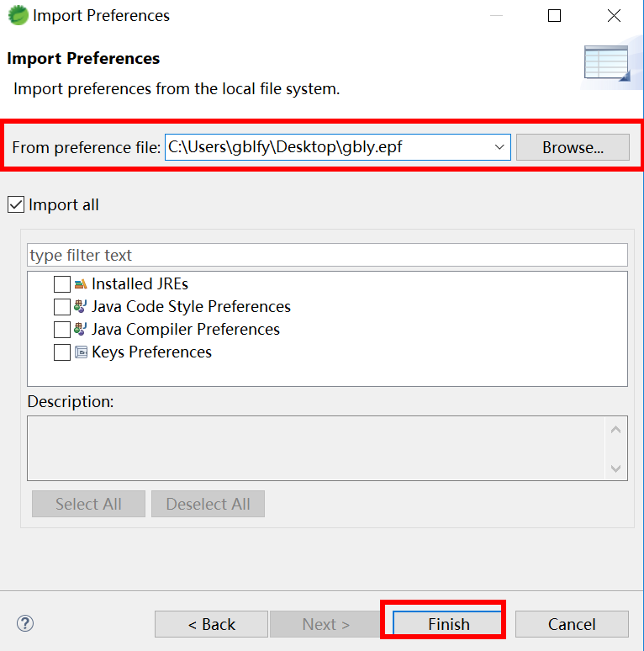Open the preference file path dropdown arrow
Viewport: 644px width, 651px height.
(x=499, y=147)
